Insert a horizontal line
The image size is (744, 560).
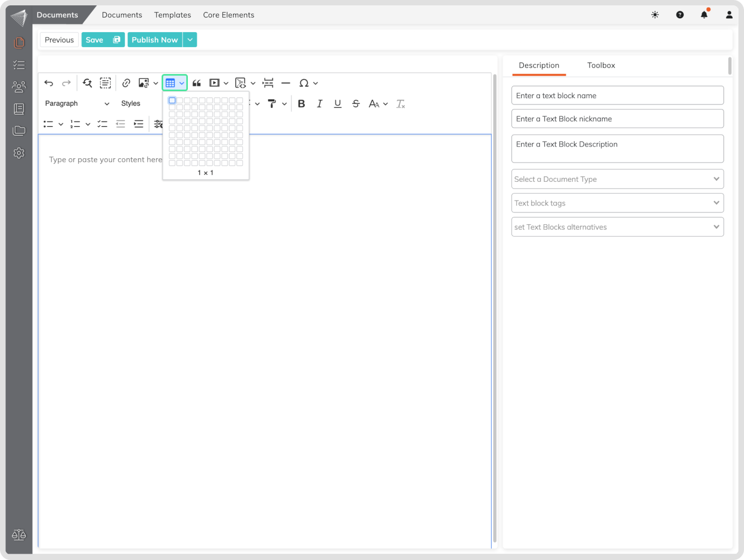286,83
